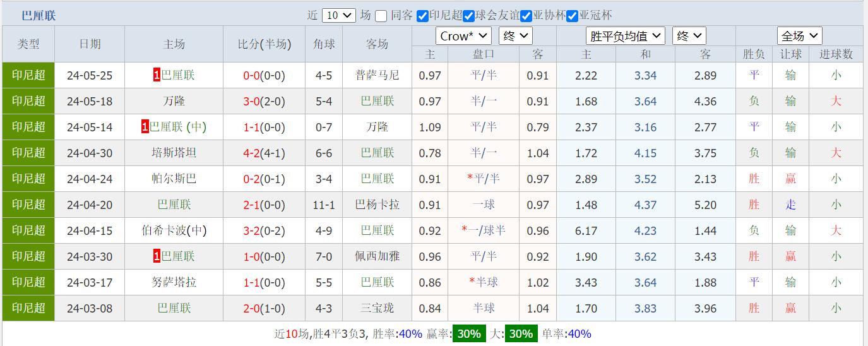Expand the 胜平负均值 dropdown

point(625,36)
